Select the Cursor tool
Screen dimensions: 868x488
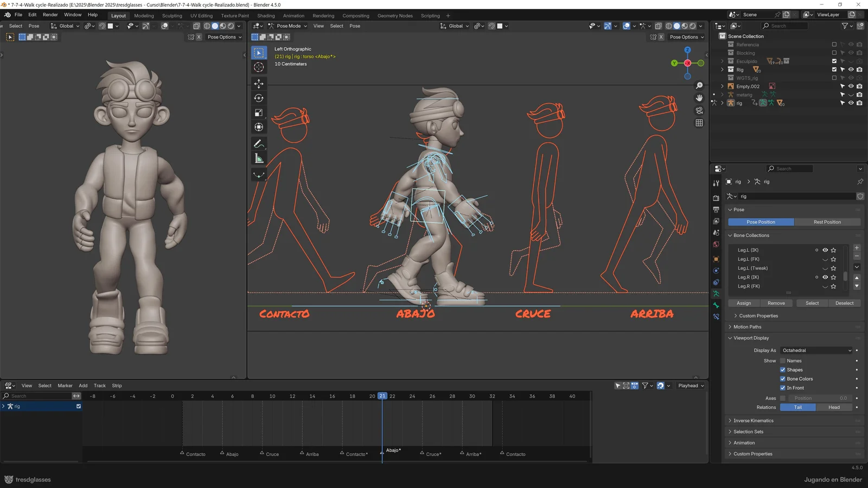point(259,67)
